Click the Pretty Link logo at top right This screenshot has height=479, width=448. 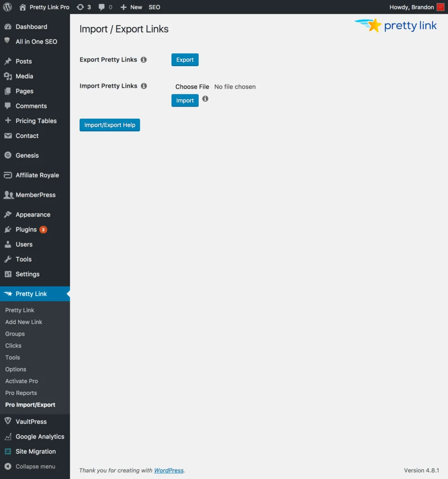click(396, 26)
